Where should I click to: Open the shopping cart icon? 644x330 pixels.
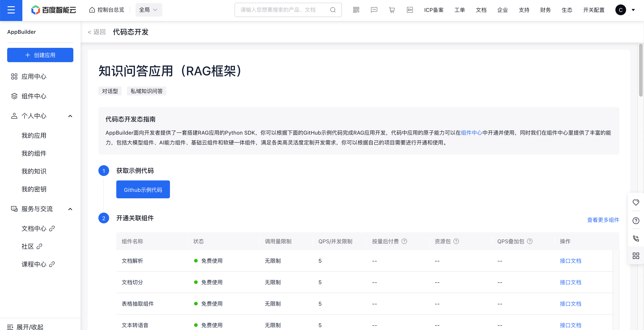[x=392, y=10]
